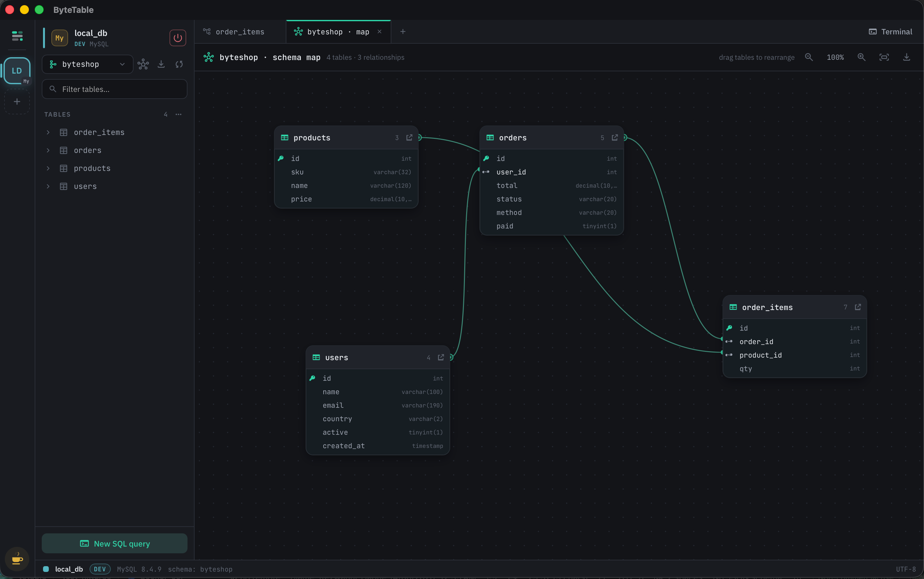The height and width of the screenshot is (579, 924).
Task: Download the schema map image
Action: pyautogui.click(x=906, y=57)
